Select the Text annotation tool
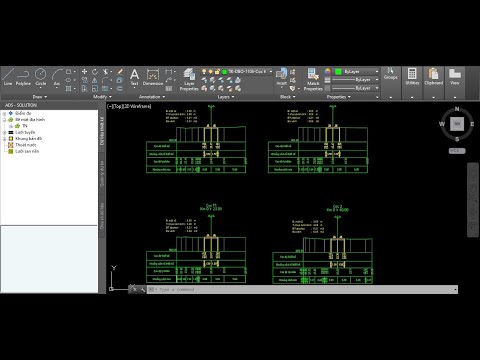Viewport: 480px width, 360px height. pos(134,77)
